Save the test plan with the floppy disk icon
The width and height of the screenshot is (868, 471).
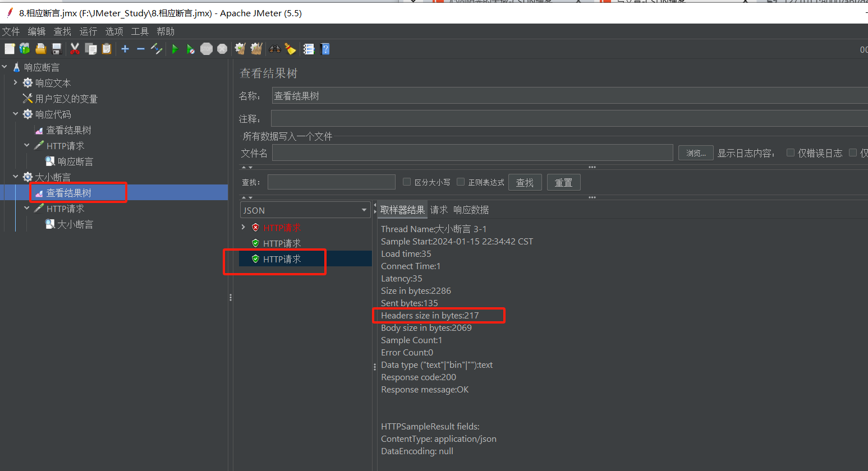tap(57, 49)
